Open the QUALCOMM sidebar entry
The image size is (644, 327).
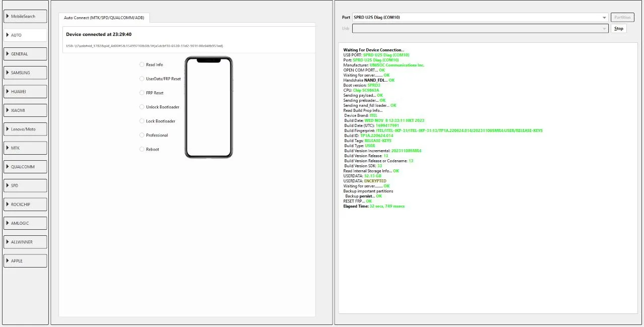[25, 167]
